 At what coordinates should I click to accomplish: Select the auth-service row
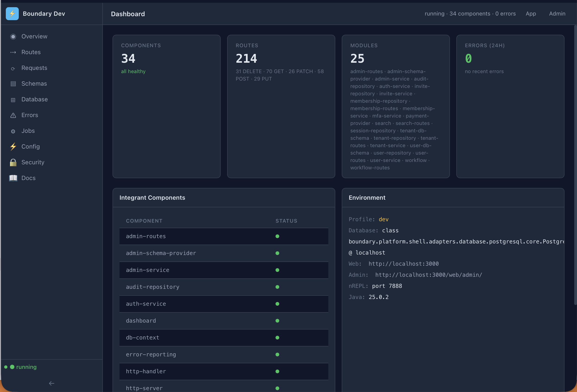click(x=224, y=304)
